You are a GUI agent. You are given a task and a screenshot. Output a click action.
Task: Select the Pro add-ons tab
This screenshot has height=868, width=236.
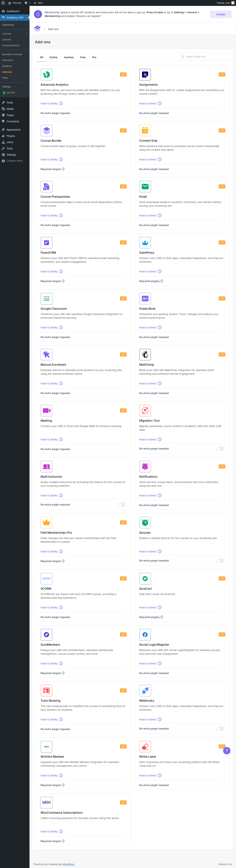point(94,57)
